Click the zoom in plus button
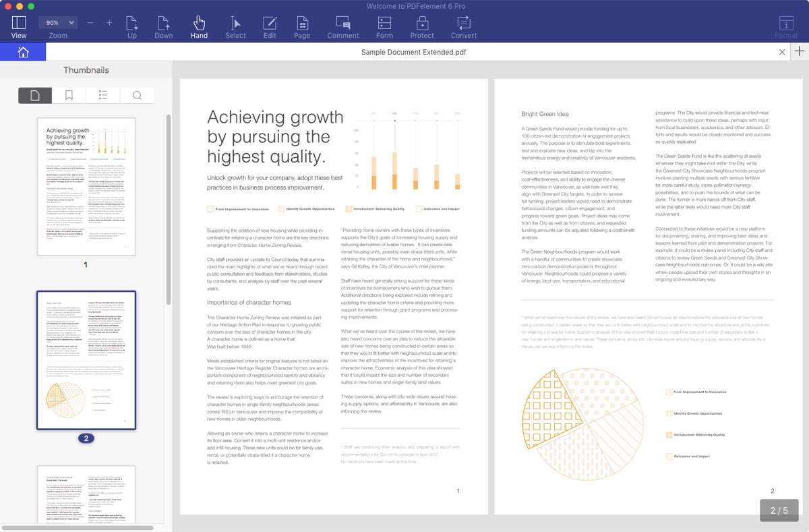 point(109,23)
